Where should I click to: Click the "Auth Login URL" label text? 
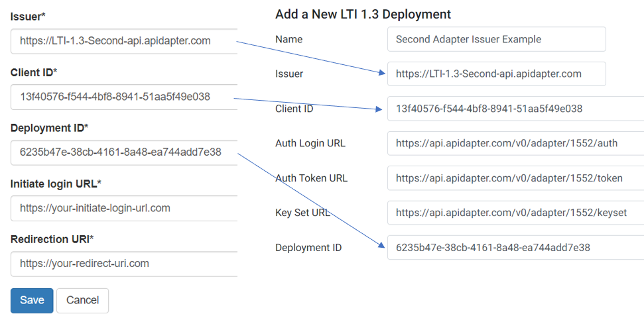tap(310, 143)
